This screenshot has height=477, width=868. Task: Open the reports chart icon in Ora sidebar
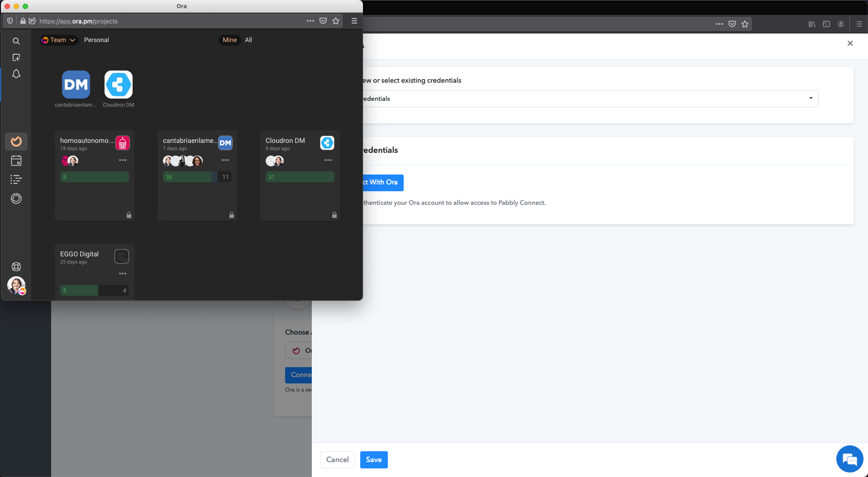tap(16, 198)
